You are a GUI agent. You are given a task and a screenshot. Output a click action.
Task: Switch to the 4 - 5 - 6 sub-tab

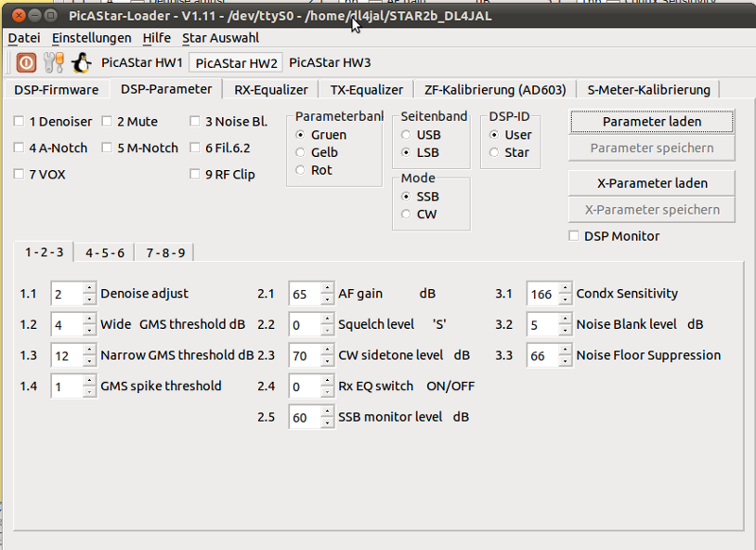coord(105,252)
